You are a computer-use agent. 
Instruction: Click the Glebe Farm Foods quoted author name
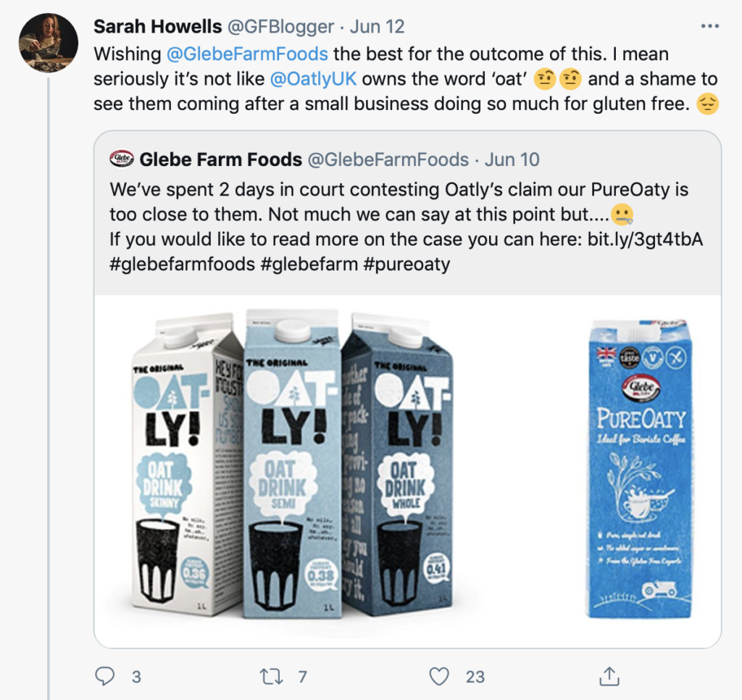click(220, 159)
